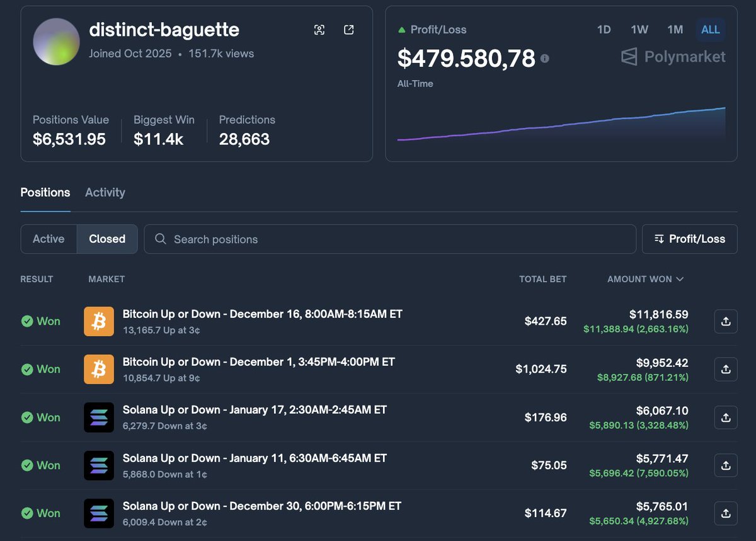Share the Bitcoin December 16 position

click(726, 321)
